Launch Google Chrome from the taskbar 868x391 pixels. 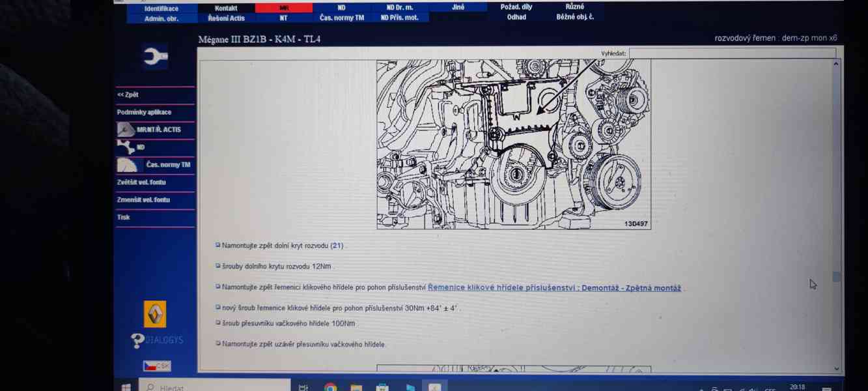pos(330,387)
